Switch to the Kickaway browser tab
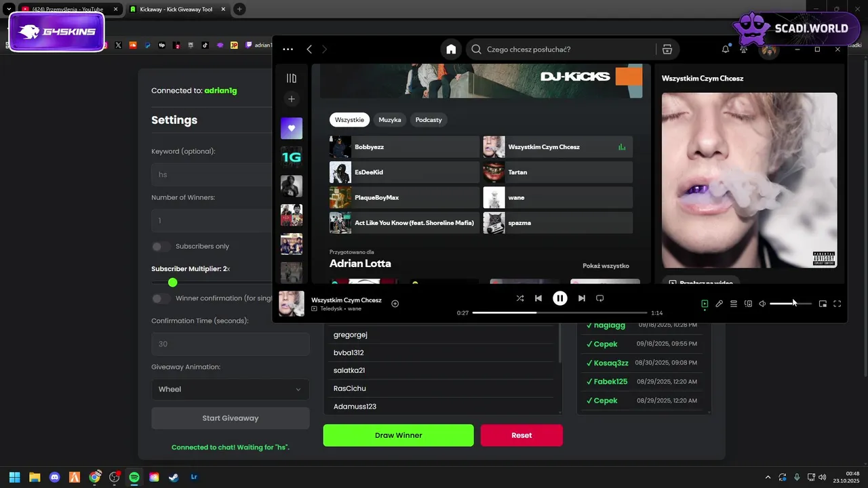 pos(176,9)
